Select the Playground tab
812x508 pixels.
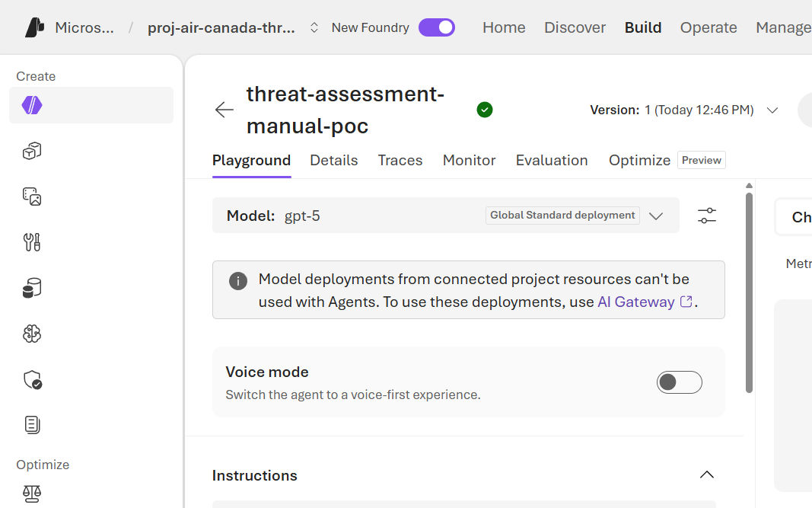point(252,160)
